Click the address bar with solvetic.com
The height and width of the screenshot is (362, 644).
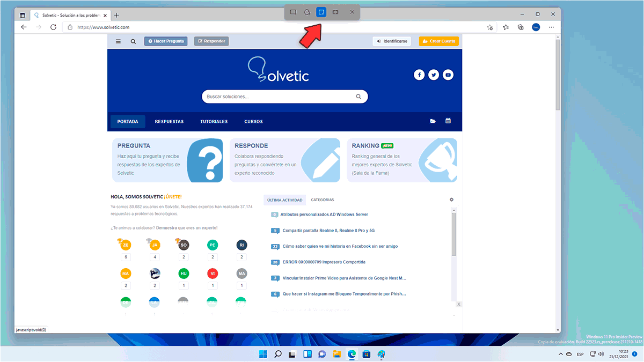(280, 27)
